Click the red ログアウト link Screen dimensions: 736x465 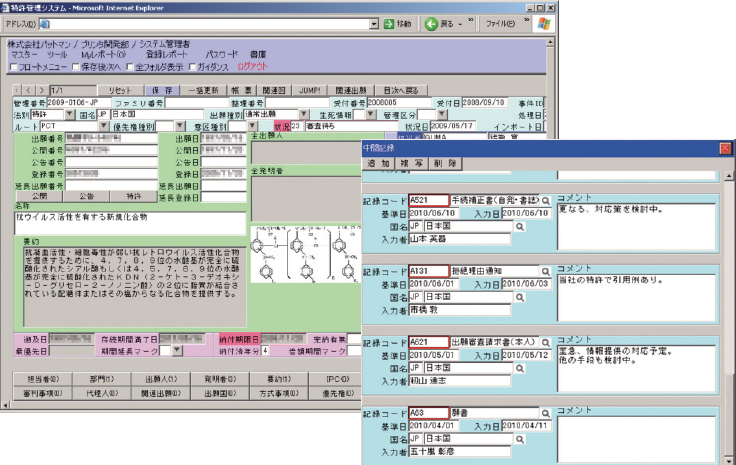point(253,66)
